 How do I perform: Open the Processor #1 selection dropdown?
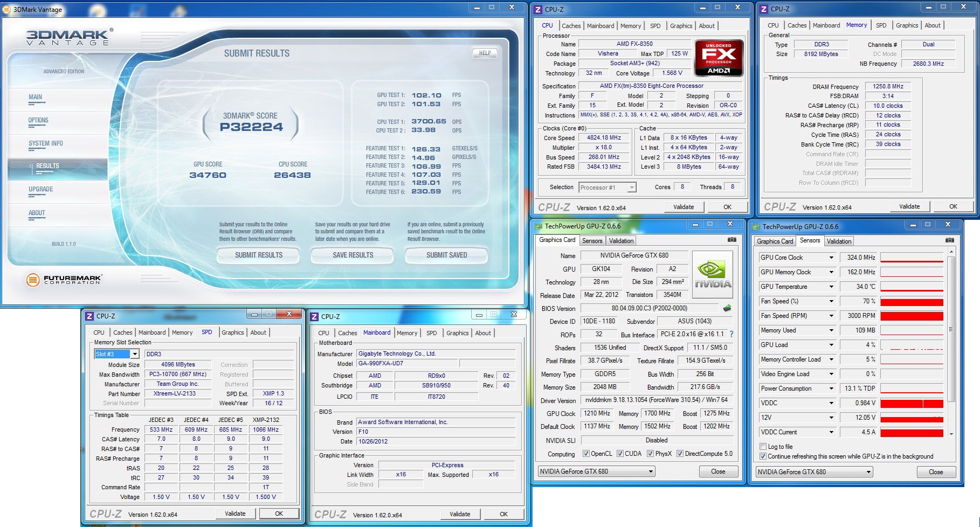[632, 188]
